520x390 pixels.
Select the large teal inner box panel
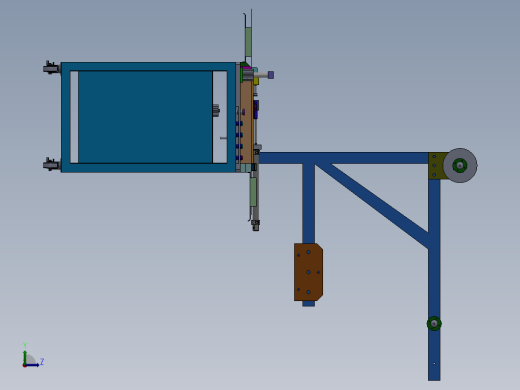145,117
